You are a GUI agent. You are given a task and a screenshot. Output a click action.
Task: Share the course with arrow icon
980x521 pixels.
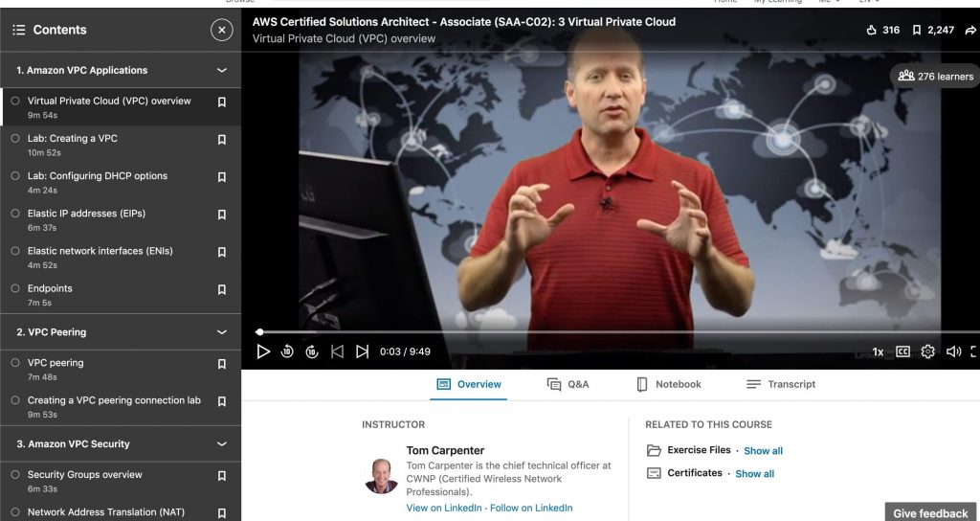(970, 30)
